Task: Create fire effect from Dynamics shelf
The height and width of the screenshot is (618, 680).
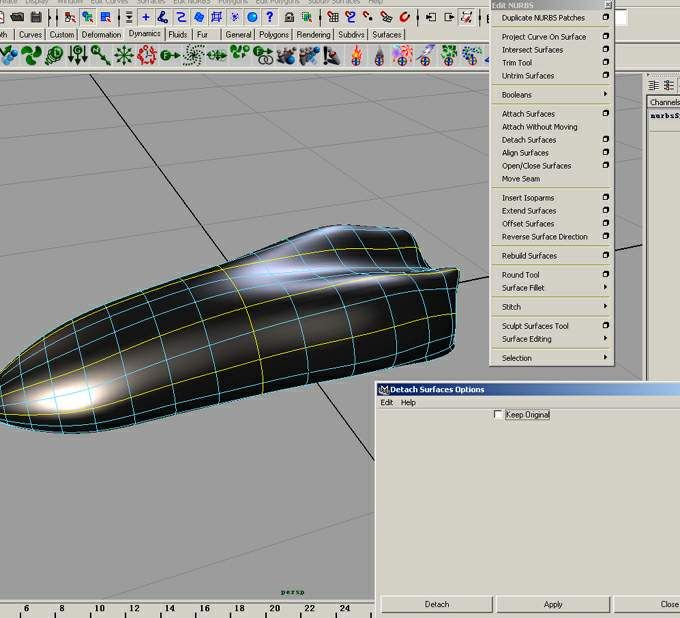Action: coord(356,56)
